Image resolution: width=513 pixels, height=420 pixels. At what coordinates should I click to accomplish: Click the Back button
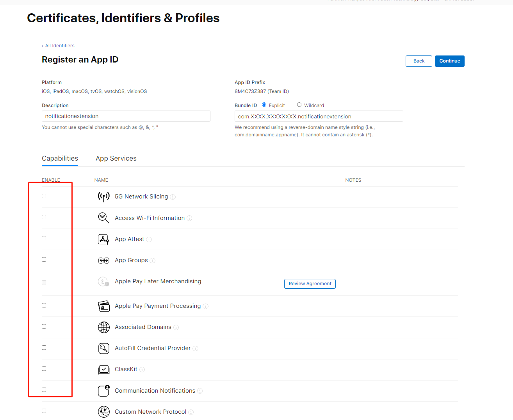419,61
